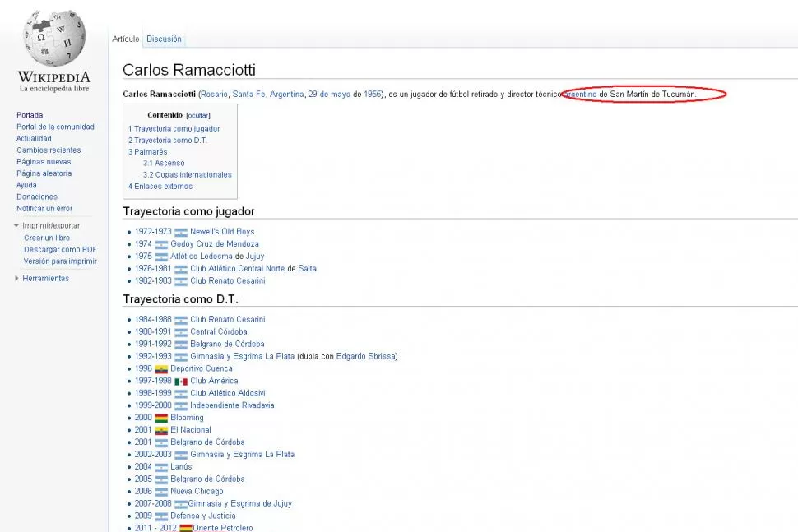Jump to Palmarés in contents
Image resolution: width=798 pixels, height=532 pixels.
click(x=147, y=152)
